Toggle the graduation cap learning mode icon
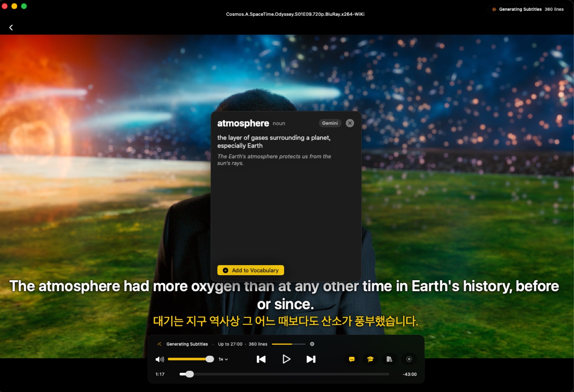Viewport: 574px width, 392px height. click(370, 359)
